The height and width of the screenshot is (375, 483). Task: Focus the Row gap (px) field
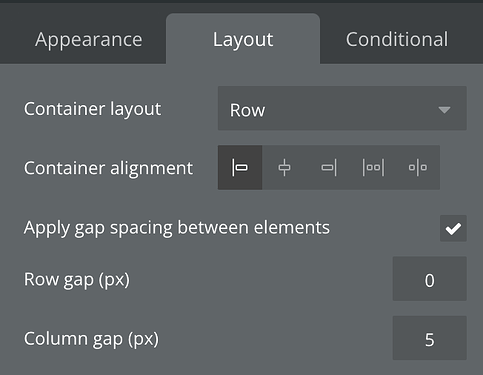coord(430,279)
